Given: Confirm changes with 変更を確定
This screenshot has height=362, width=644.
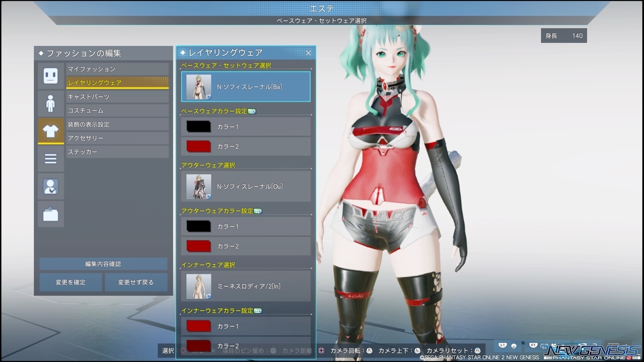Looking at the screenshot, I should coord(70,282).
